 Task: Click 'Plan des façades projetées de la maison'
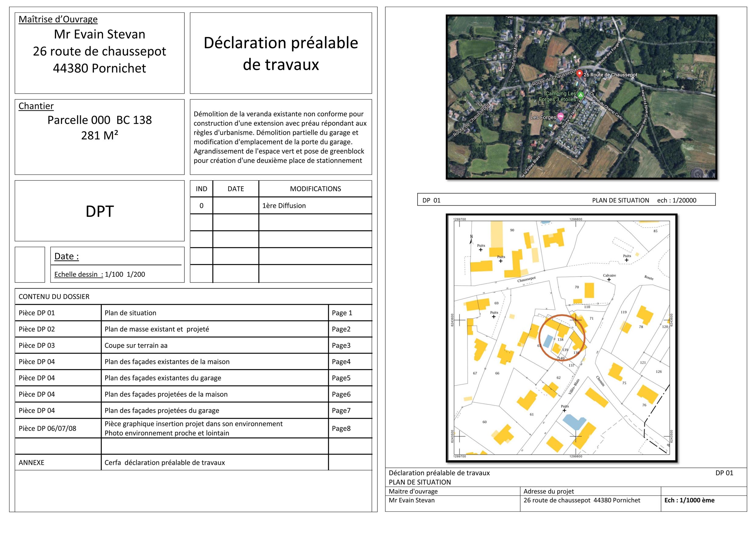[x=166, y=394]
